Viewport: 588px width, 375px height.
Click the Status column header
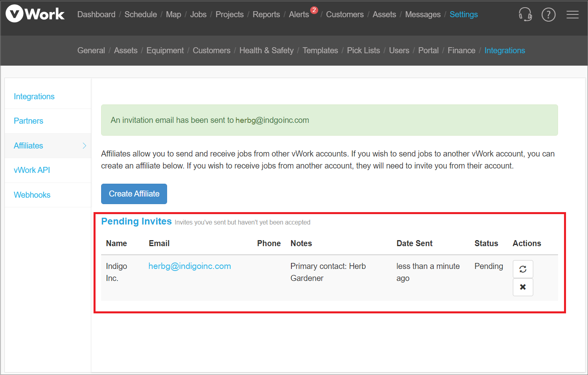(x=486, y=243)
